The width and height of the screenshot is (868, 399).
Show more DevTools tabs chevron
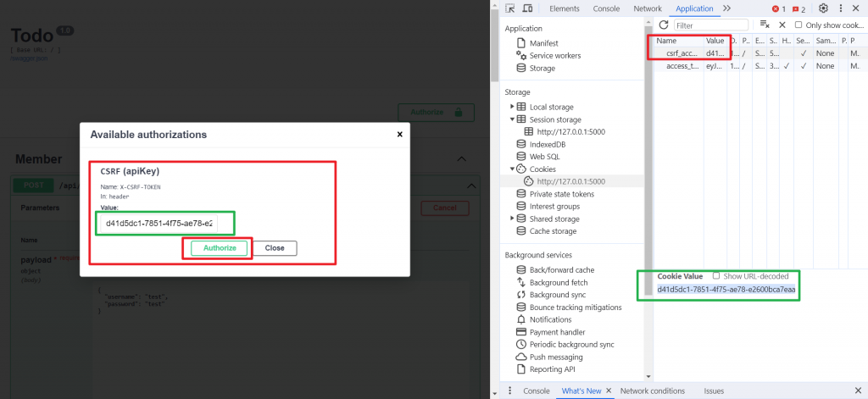726,8
